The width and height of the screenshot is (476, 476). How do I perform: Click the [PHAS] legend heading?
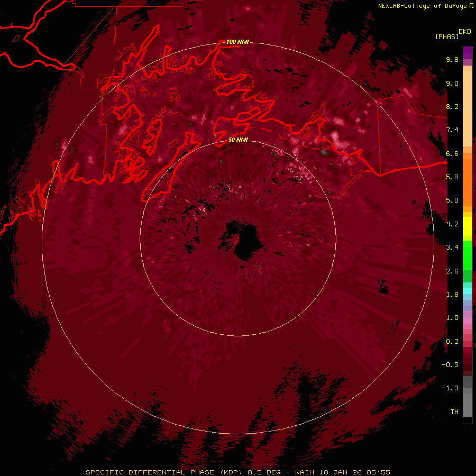click(x=447, y=37)
